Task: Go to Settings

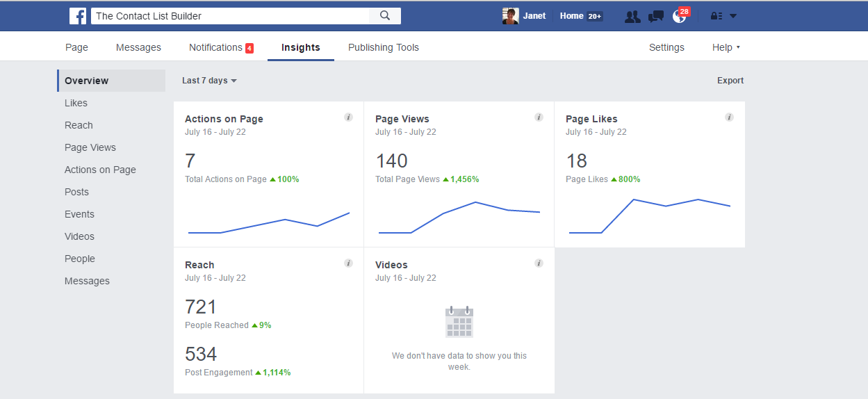Action: pyautogui.click(x=666, y=47)
